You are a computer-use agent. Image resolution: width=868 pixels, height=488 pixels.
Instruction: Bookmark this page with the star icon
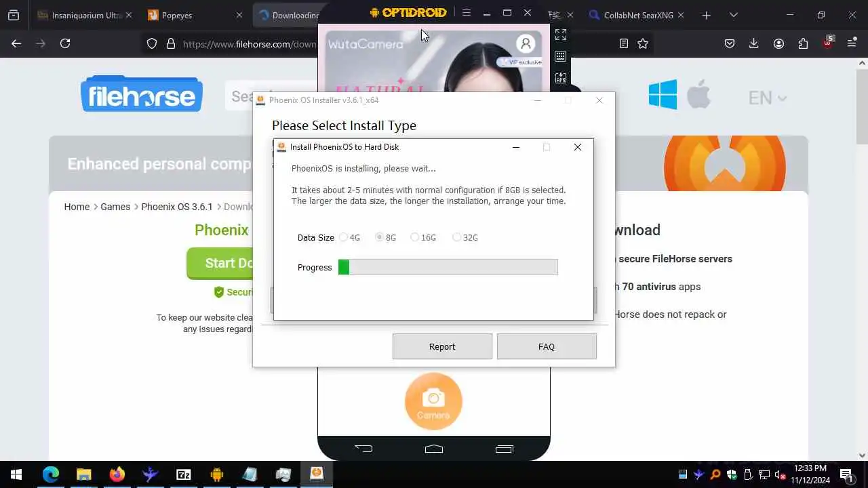(x=643, y=43)
